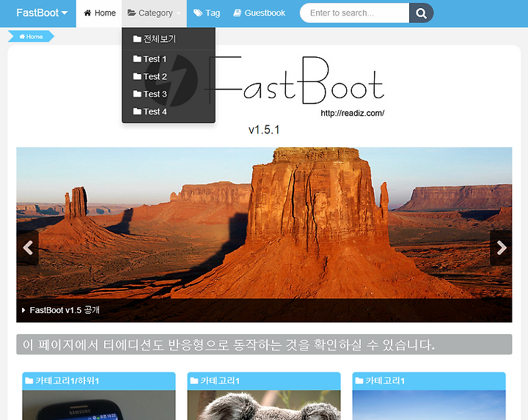Click the magnifier search button
The image size is (528, 420).
421,13
